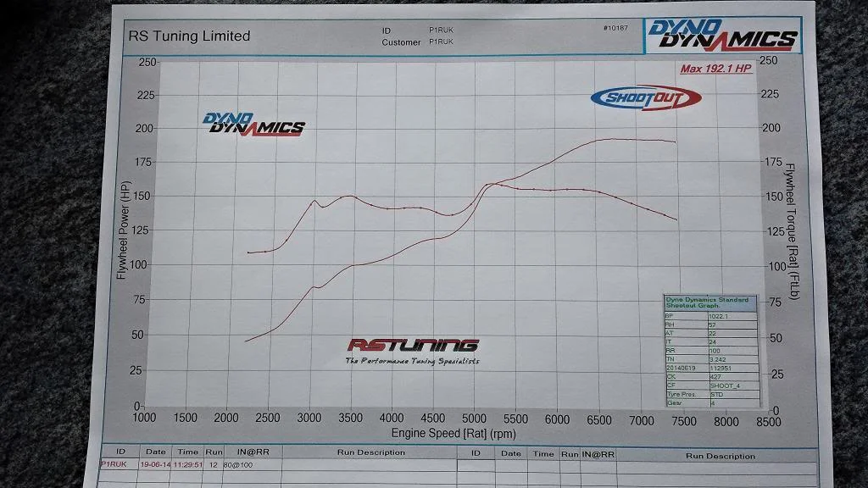
Task: Click the Shootout oval logo
Action: point(646,98)
